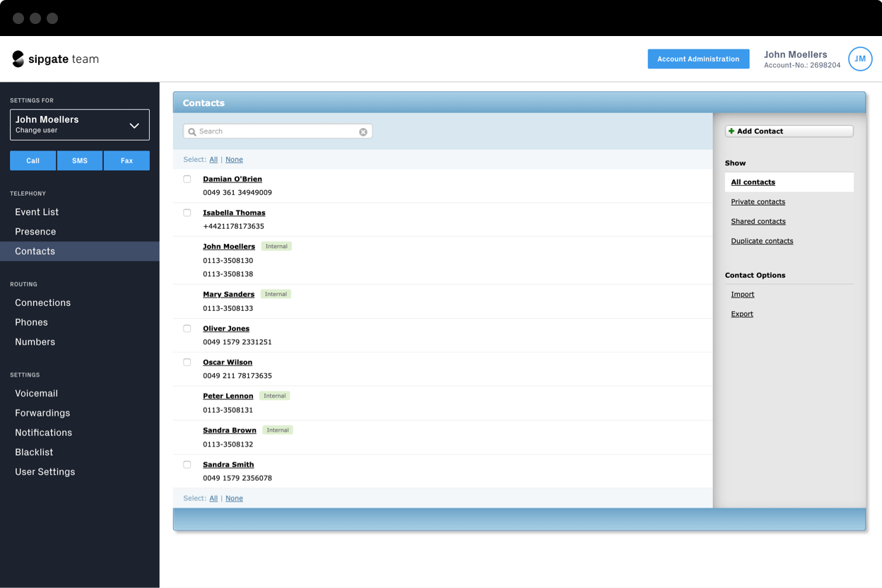The height and width of the screenshot is (588, 882).
Task: Click the Fax button
Action: (127, 160)
